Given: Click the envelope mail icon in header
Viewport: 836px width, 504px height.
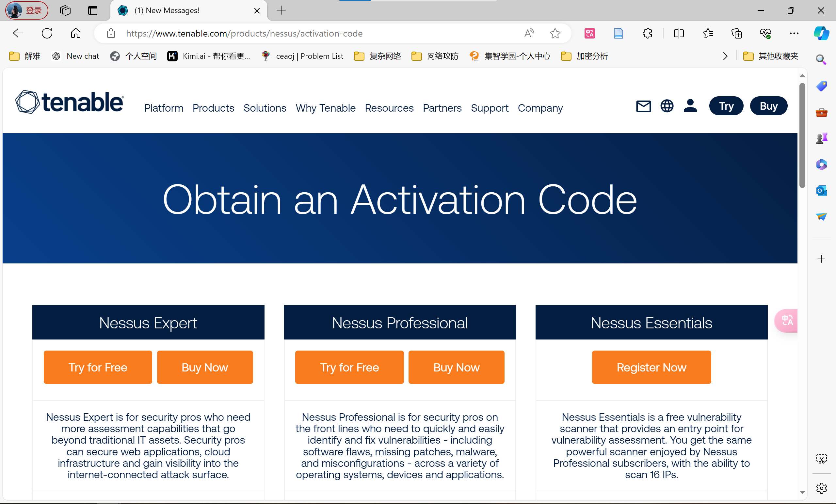Looking at the screenshot, I should point(643,106).
